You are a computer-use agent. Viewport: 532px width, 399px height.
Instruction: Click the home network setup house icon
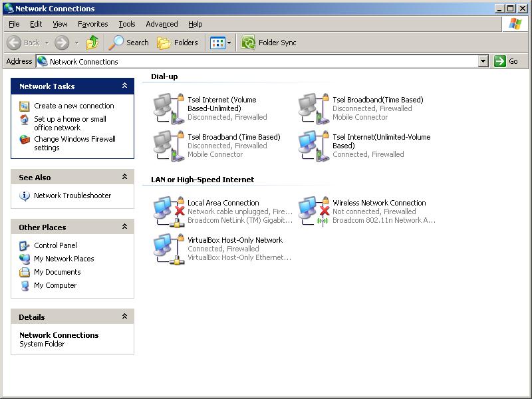(x=25, y=120)
